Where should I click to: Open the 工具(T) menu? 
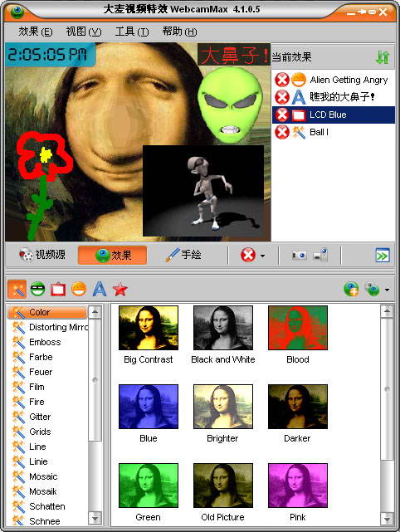pyautogui.click(x=132, y=32)
